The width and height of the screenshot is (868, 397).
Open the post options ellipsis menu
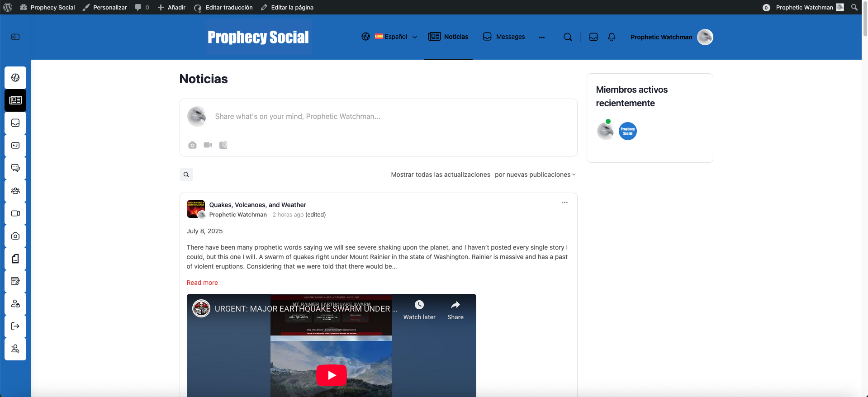[564, 203]
